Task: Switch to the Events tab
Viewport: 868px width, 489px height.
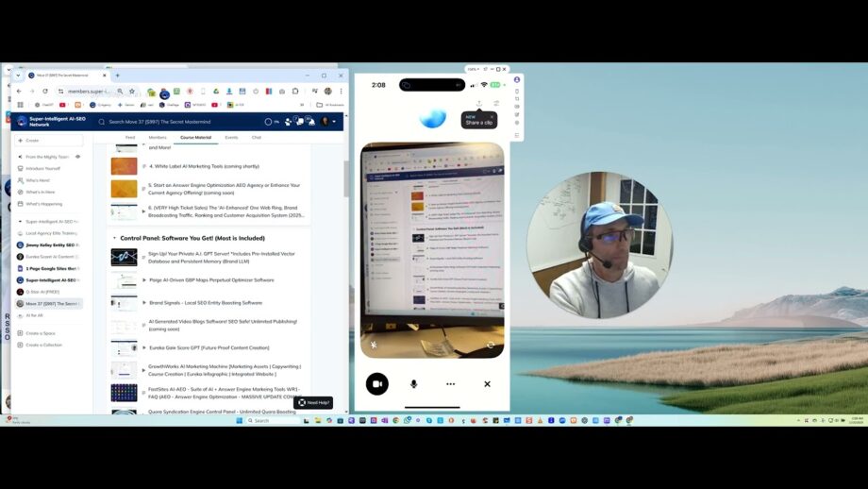Action: (231, 137)
